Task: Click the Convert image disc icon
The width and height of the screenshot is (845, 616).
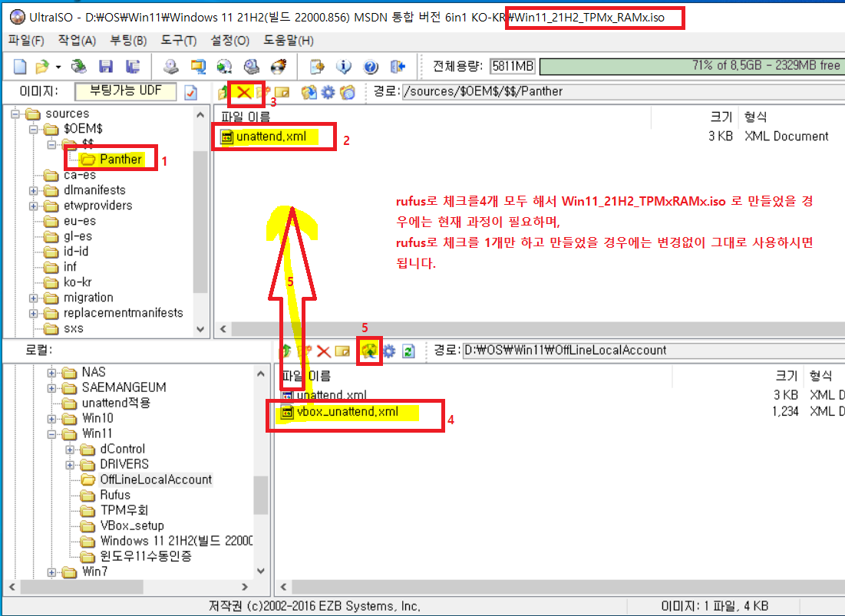Action: pyautogui.click(x=224, y=67)
